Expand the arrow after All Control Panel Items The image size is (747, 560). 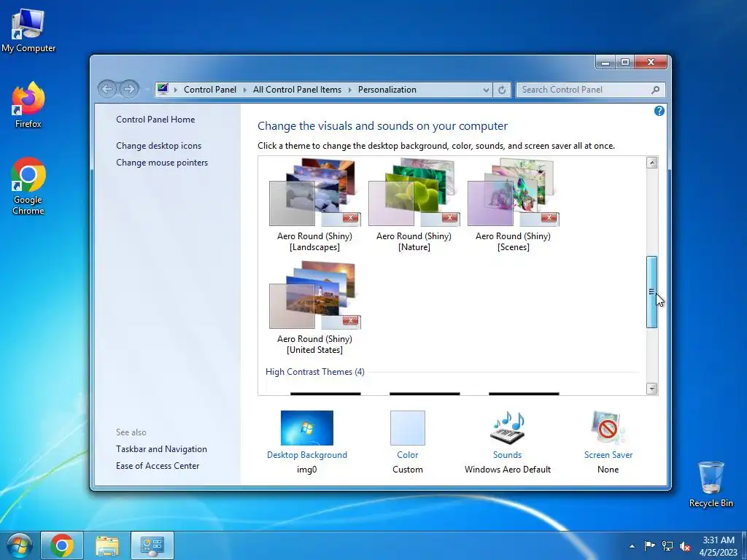pyautogui.click(x=349, y=90)
